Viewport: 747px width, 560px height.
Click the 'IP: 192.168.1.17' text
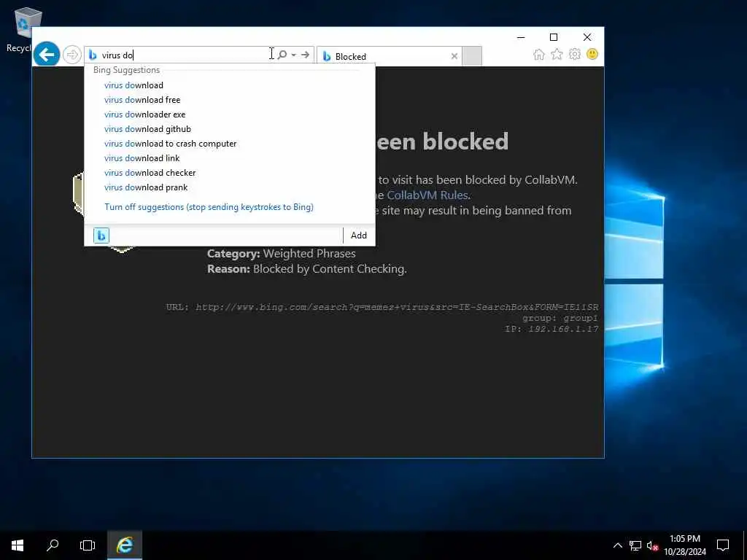coord(551,329)
